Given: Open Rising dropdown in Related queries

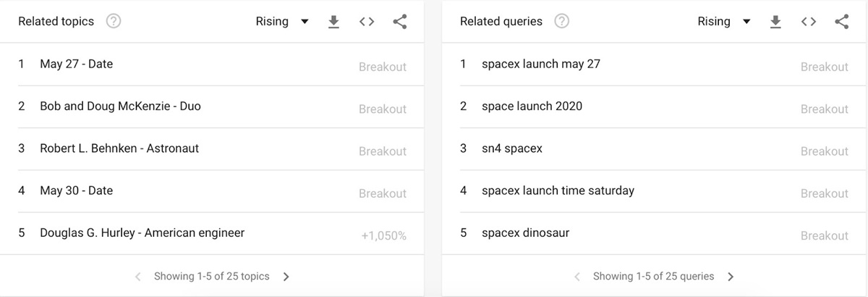Looking at the screenshot, I should click(724, 22).
